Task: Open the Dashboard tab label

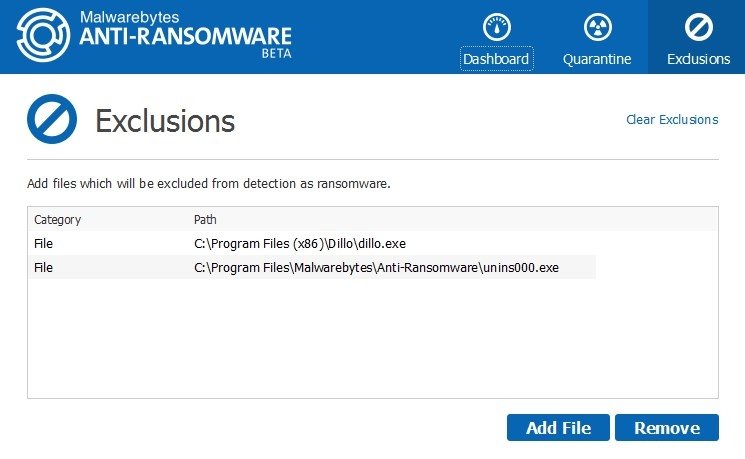Action: pos(497,59)
